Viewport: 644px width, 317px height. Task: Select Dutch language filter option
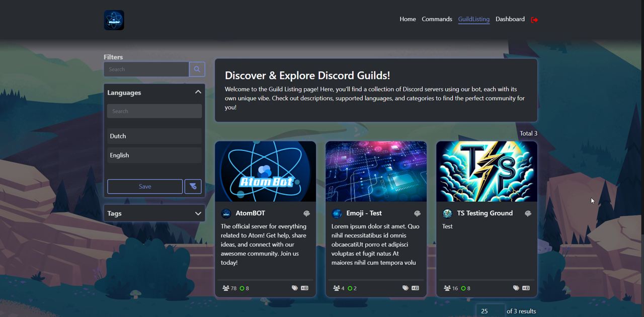(x=154, y=136)
